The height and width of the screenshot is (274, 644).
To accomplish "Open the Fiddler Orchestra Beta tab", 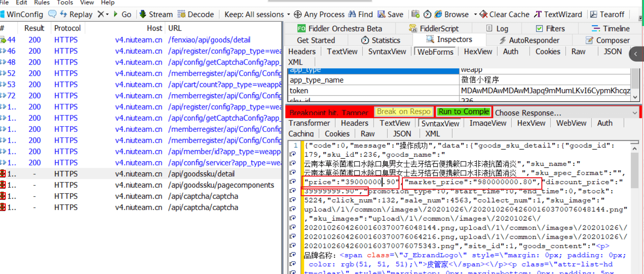I will (339, 28).
